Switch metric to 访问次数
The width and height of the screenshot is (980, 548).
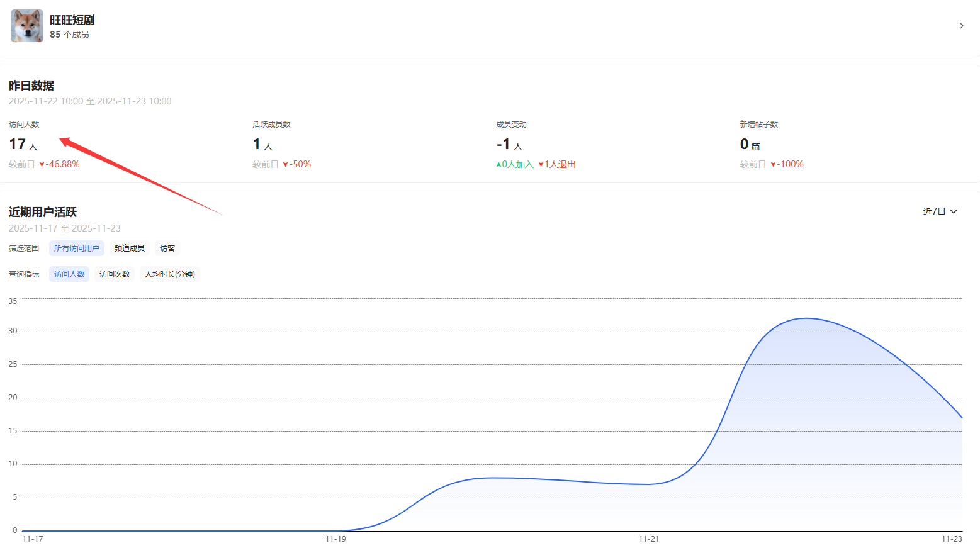click(115, 274)
